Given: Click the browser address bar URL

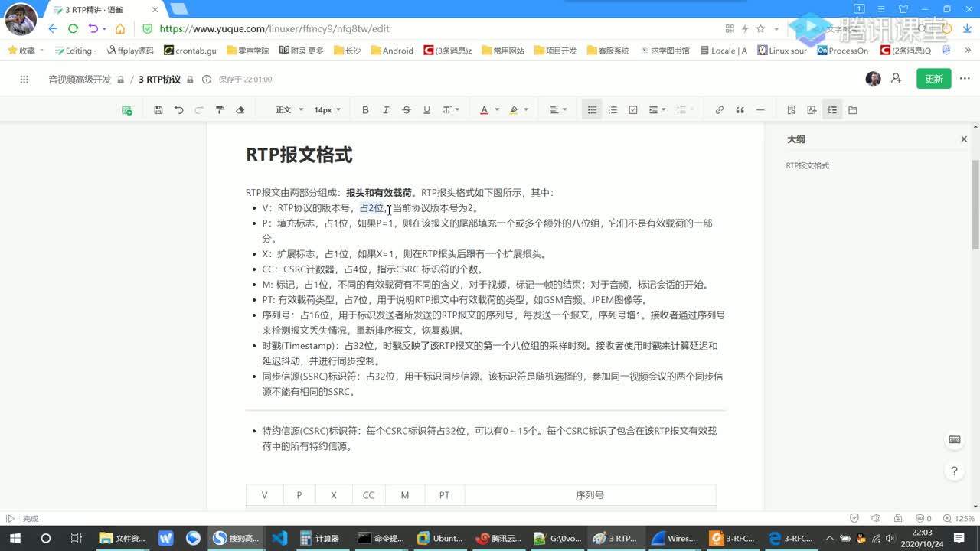Looking at the screenshot, I should pyautogui.click(x=274, y=28).
